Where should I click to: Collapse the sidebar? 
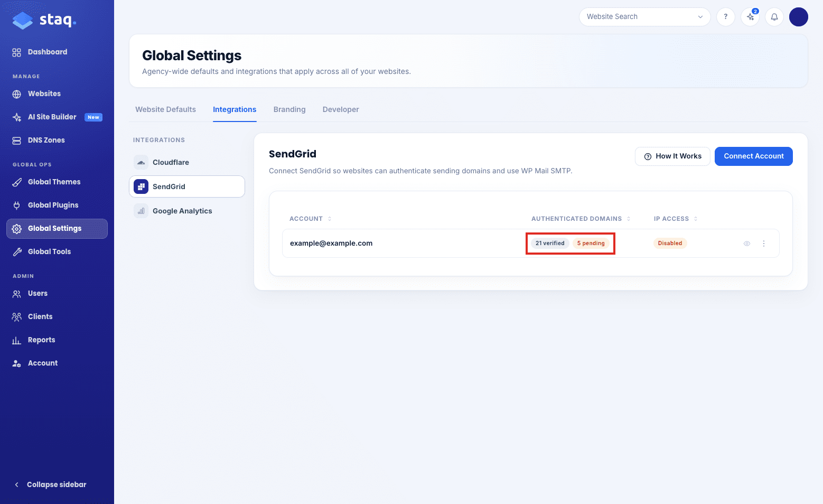tap(50, 484)
